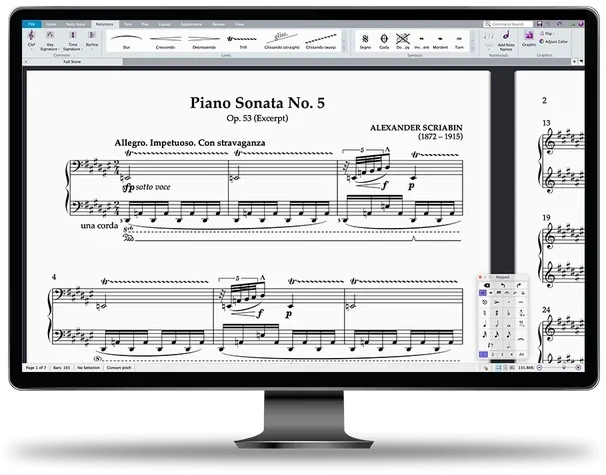Open the Time Signature gallery
The height and width of the screenshot is (475, 606).
tap(72, 41)
